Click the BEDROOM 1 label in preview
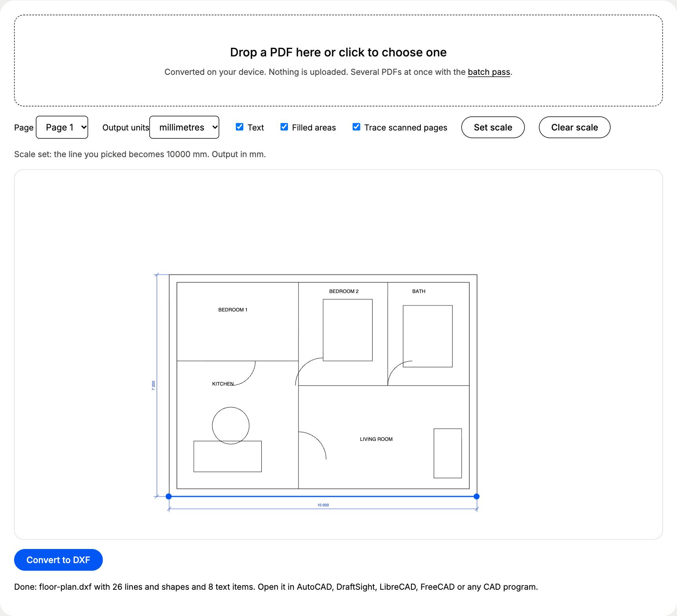The image size is (677, 616). coord(233,310)
